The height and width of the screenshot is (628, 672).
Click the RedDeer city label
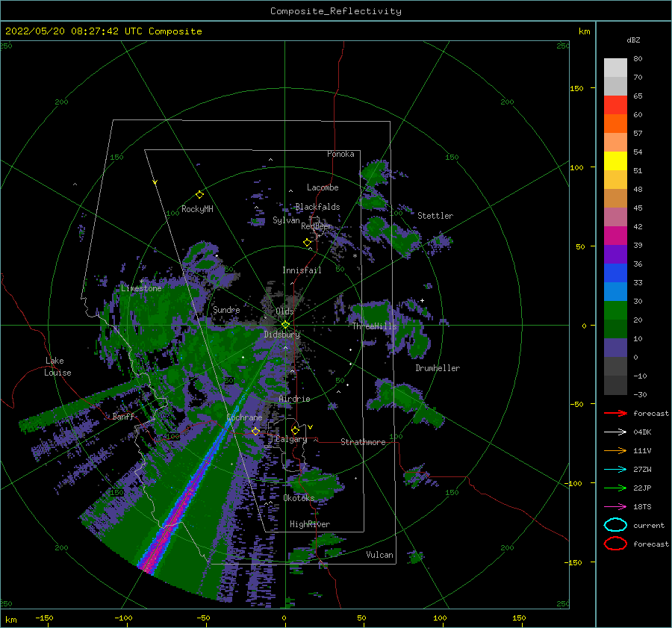click(x=317, y=226)
